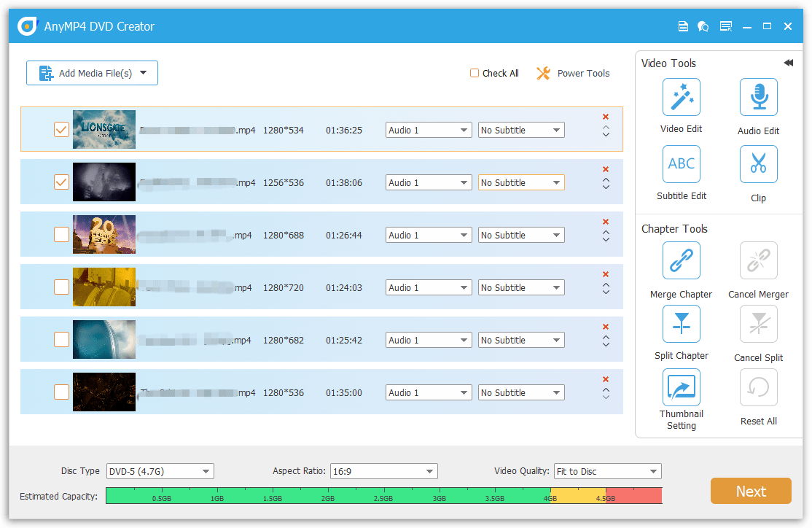The image size is (812, 528).
Task: Enable the Check All checkbox
Action: pos(474,73)
